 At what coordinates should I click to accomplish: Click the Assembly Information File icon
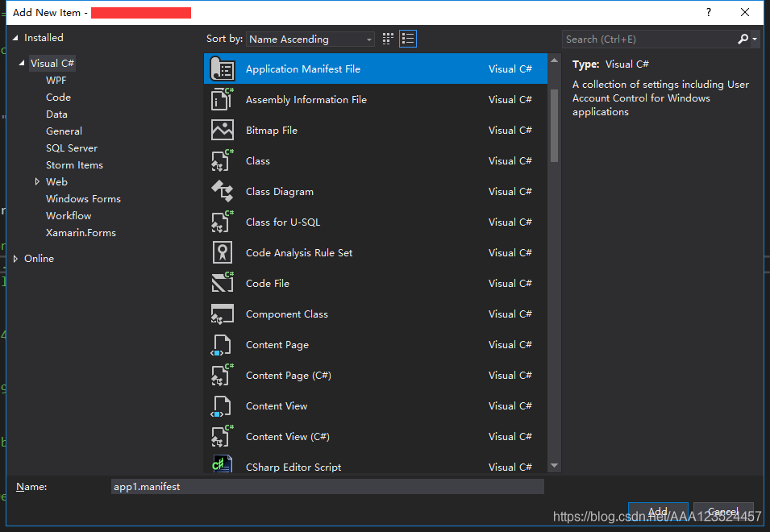[223, 99]
